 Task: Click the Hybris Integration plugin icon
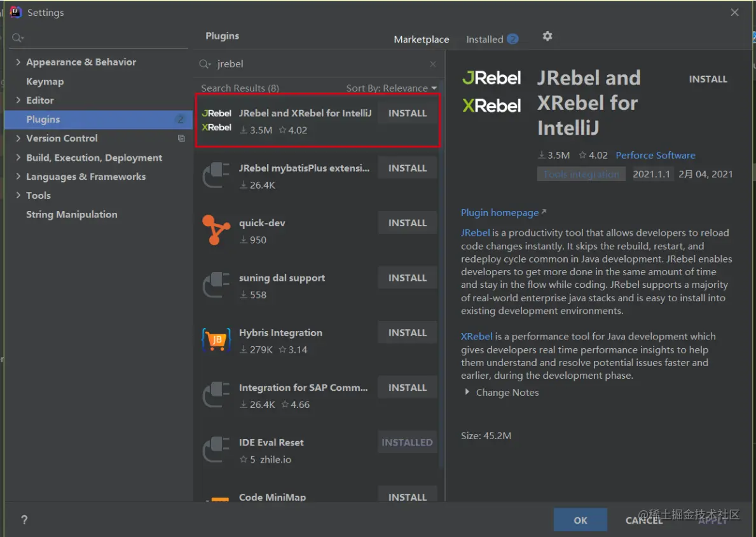coord(216,339)
